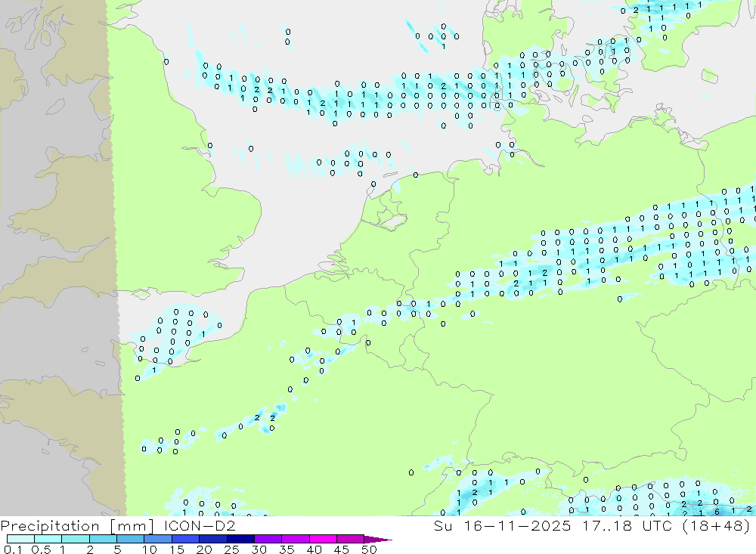Click the '50' legend scale label
Screen dimensions: 756x554
(x=369, y=549)
